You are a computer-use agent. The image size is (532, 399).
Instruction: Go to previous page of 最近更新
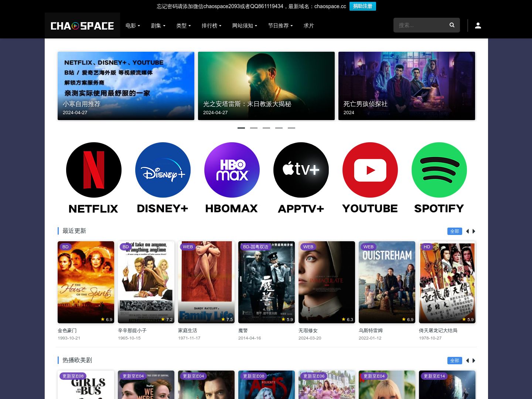[467, 231]
